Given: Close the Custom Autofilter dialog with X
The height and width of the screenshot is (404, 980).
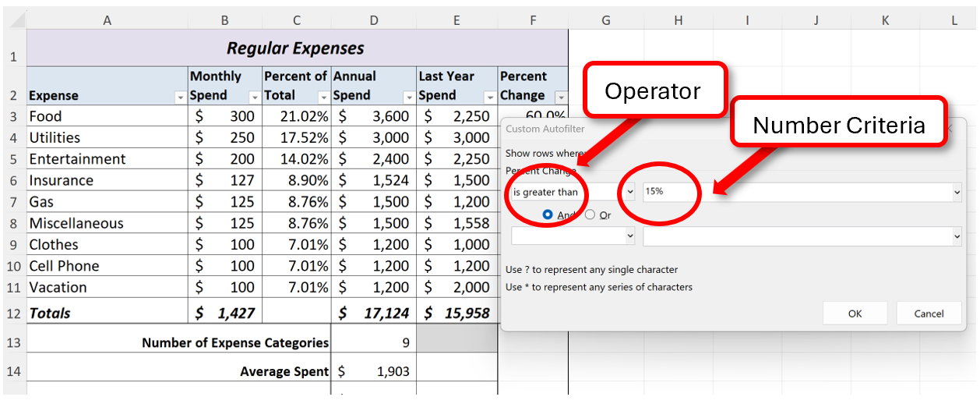Looking at the screenshot, I should [948, 128].
